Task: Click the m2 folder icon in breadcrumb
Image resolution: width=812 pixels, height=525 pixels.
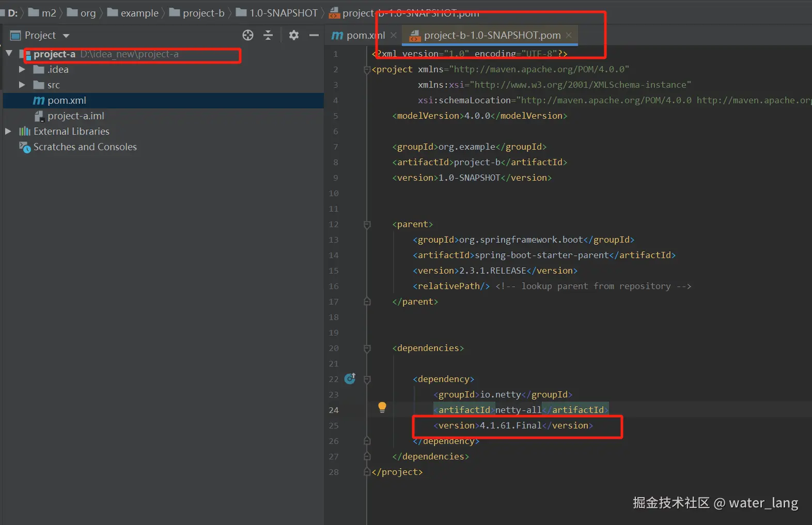Action: click(34, 12)
